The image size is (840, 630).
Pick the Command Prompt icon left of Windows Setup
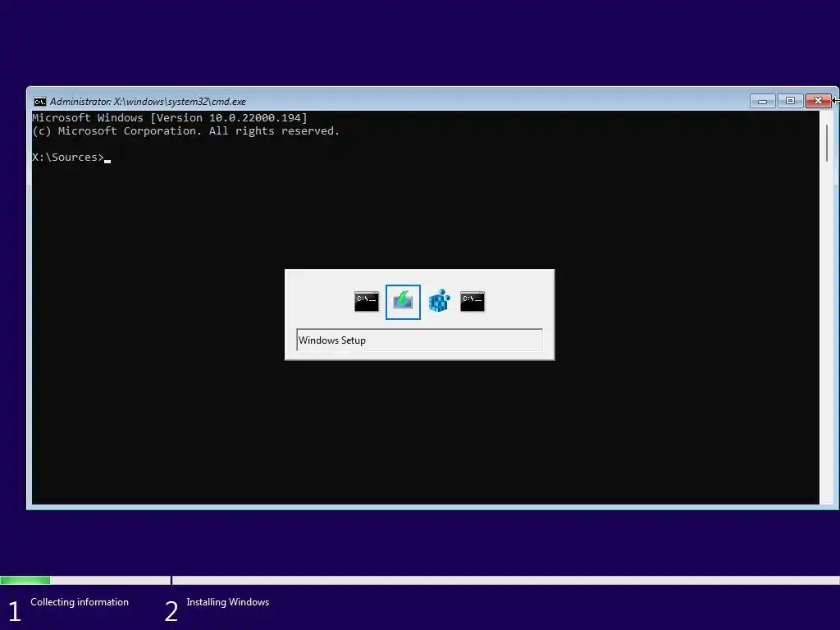pyautogui.click(x=367, y=301)
